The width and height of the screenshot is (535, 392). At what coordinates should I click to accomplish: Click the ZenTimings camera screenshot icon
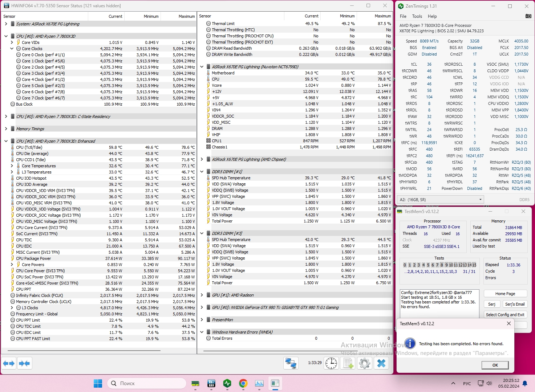click(x=528, y=16)
